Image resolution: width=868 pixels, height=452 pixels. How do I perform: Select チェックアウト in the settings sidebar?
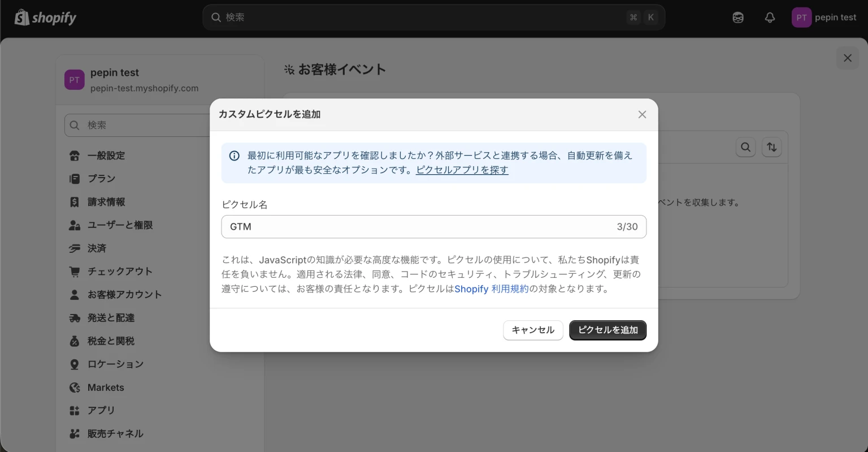[x=120, y=271]
